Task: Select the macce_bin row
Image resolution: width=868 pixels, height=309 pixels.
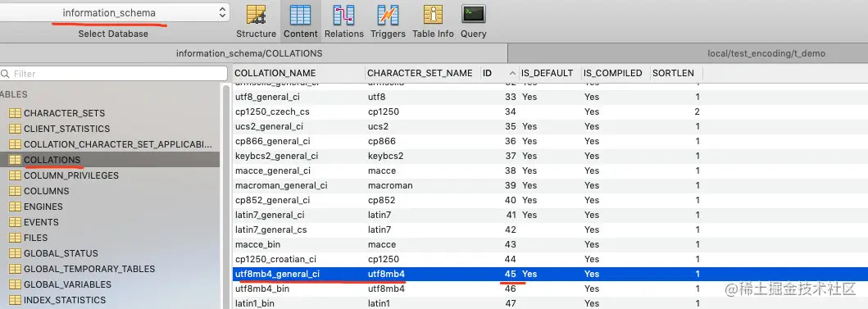Action: 550,244
